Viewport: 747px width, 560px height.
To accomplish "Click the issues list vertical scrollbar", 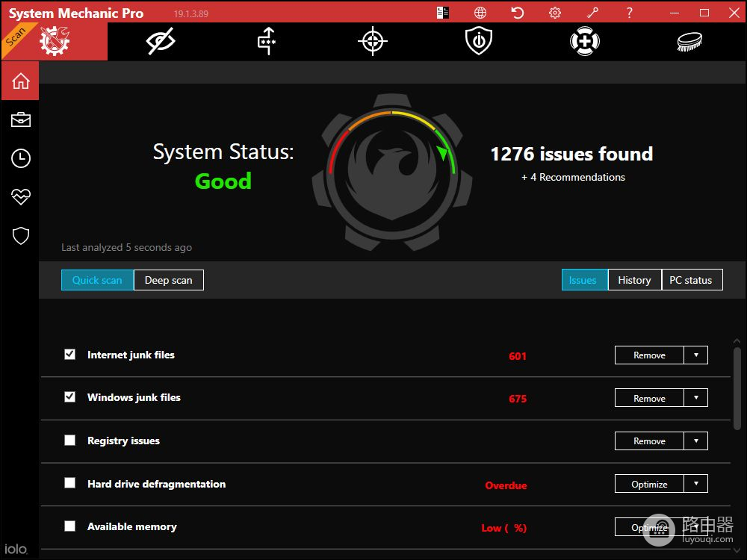I will [x=737, y=388].
